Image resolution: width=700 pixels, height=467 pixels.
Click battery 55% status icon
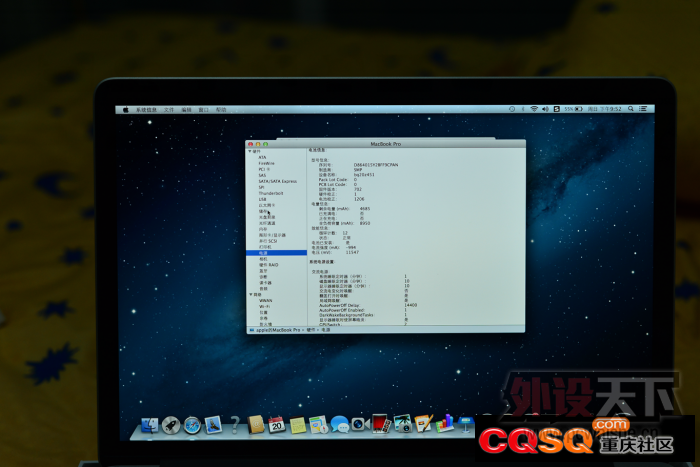click(x=573, y=109)
